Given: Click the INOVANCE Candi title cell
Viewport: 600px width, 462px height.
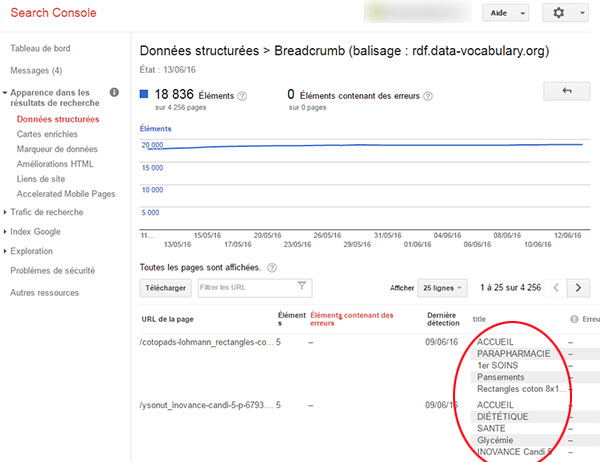Looking at the screenshot, I should pyautogui.click(x=514, y=452).
